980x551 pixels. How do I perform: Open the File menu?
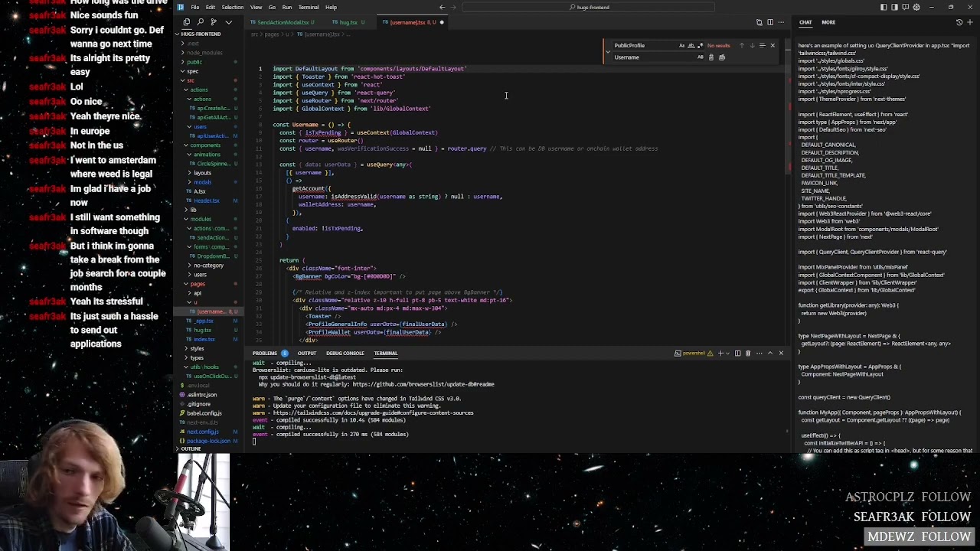[195, 7]
